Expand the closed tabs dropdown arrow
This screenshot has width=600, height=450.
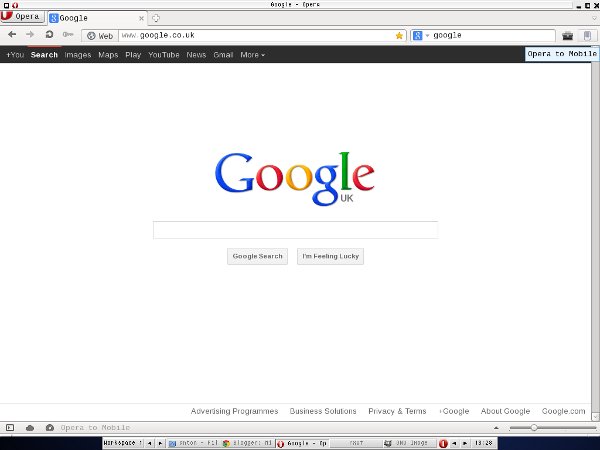(595, 18)
